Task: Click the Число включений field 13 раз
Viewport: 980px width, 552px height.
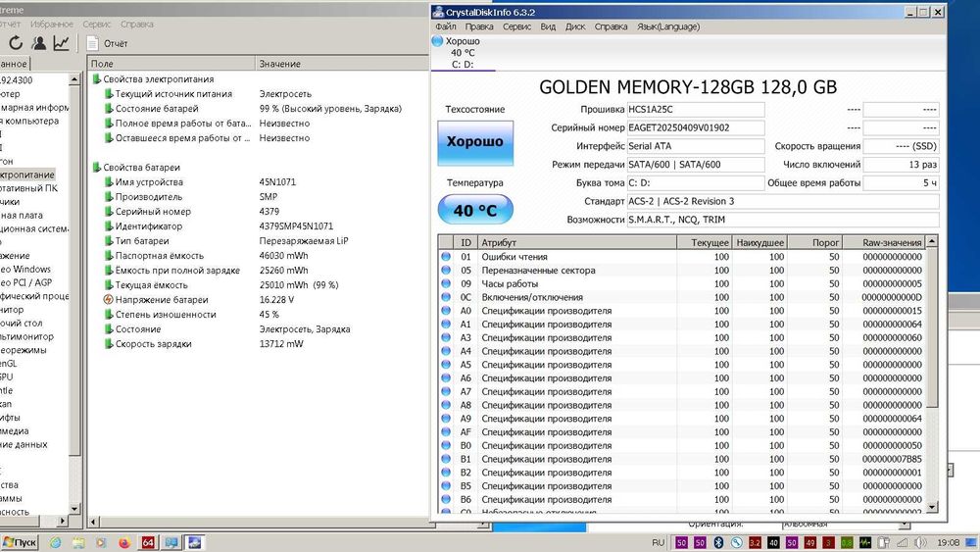Action: (901, 165)
